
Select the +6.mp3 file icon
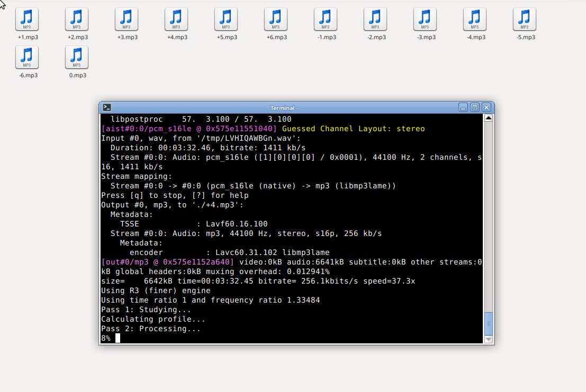click(x=275, y=20)
